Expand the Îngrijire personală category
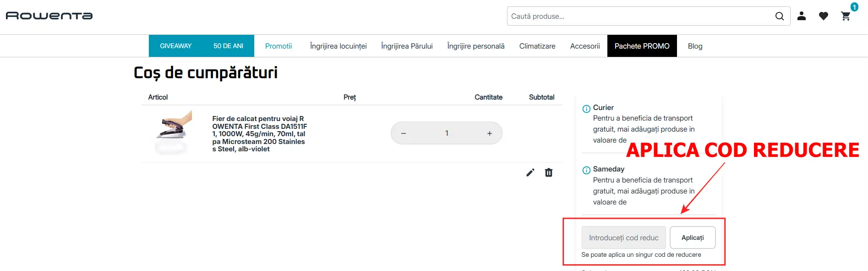868x271 pixels. click(475, 46)
